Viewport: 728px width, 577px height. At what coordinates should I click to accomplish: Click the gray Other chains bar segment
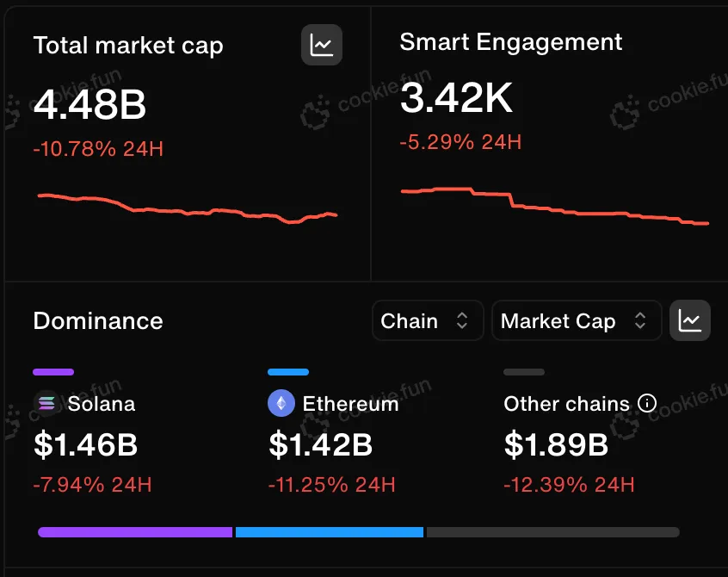pos(552,532)
